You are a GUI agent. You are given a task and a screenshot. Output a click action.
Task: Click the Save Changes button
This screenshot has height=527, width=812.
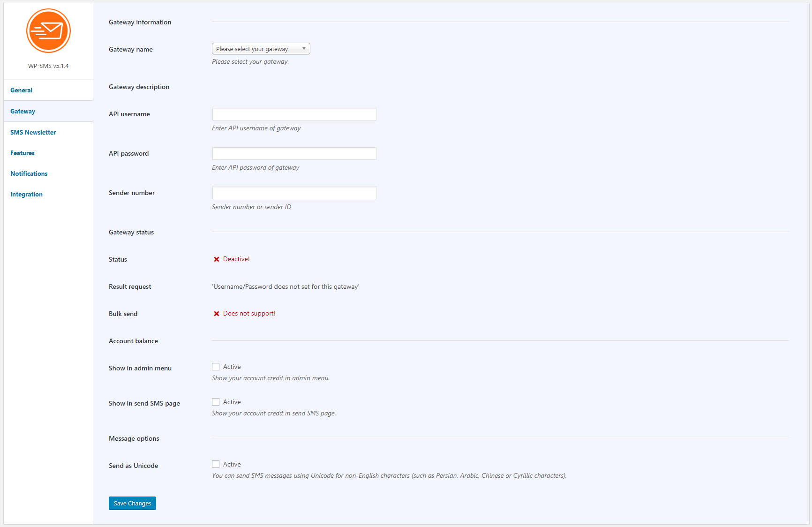(132, 503)
